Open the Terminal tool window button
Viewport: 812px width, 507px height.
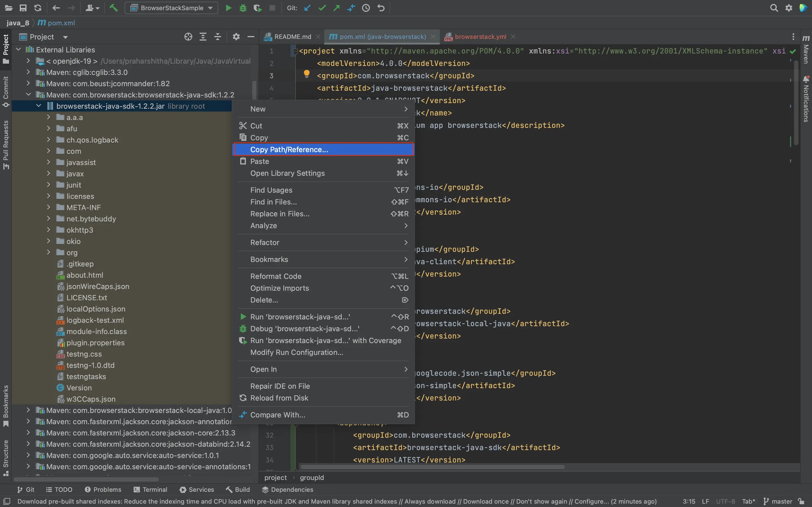coord(150,490)
